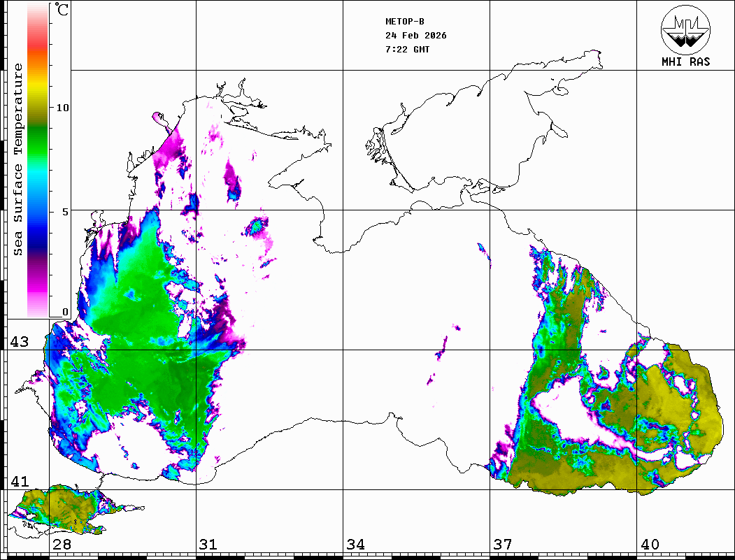
Task: Pick the green section of the temperature color bar
Action: coord(38,133)
